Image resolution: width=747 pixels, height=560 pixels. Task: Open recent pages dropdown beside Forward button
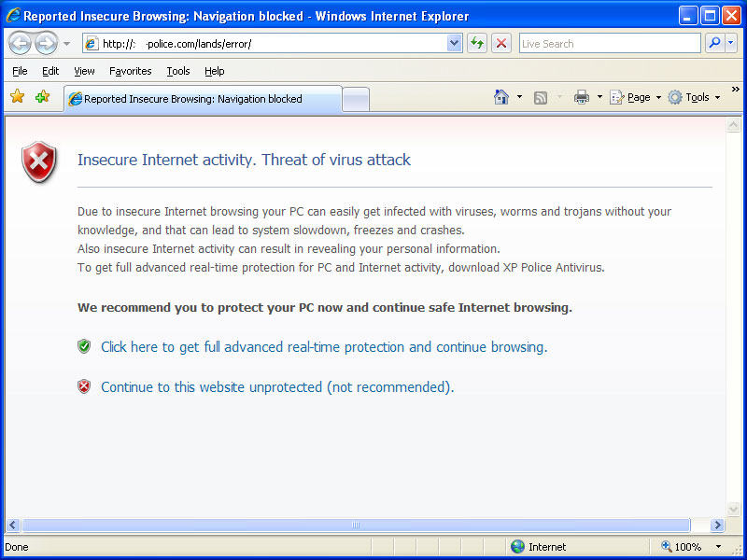(66, 44)
